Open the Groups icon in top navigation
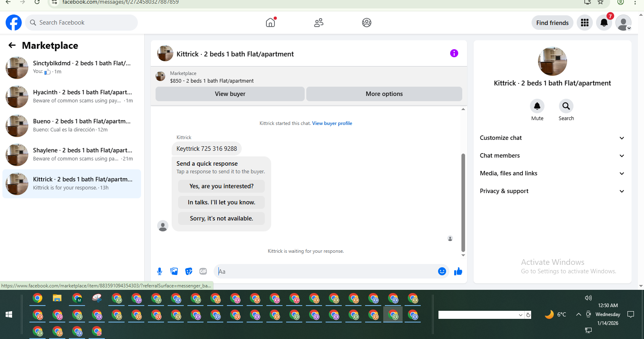644x339 pixels. pos(367,23)
